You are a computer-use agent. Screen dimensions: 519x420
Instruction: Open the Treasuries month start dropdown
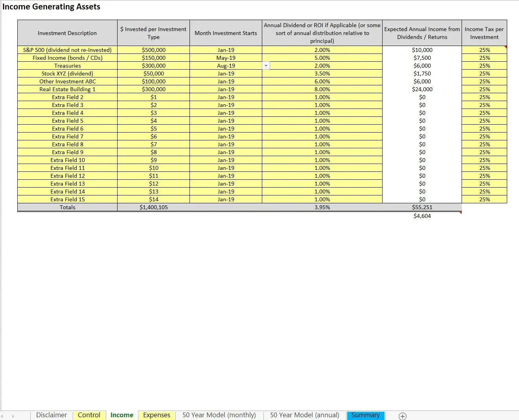tap(267, 65)
